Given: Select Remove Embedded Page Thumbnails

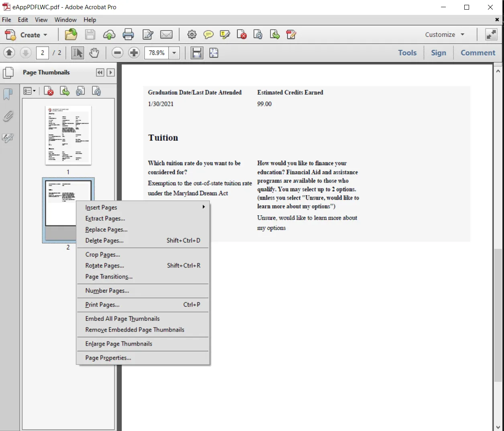Looking at the screenshot, I should pyautogui.click(x=143, y=330).
